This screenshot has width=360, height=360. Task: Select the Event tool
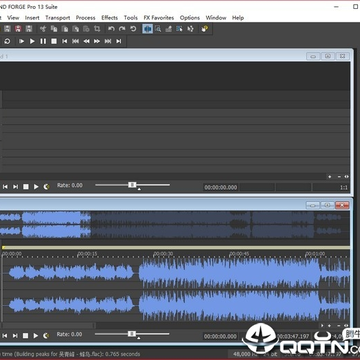tap(179, 29)
